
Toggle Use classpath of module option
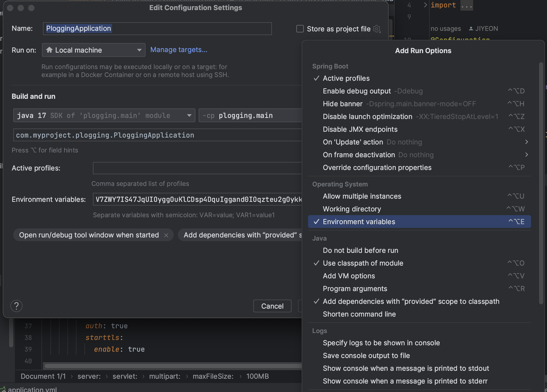coord(363,263)
